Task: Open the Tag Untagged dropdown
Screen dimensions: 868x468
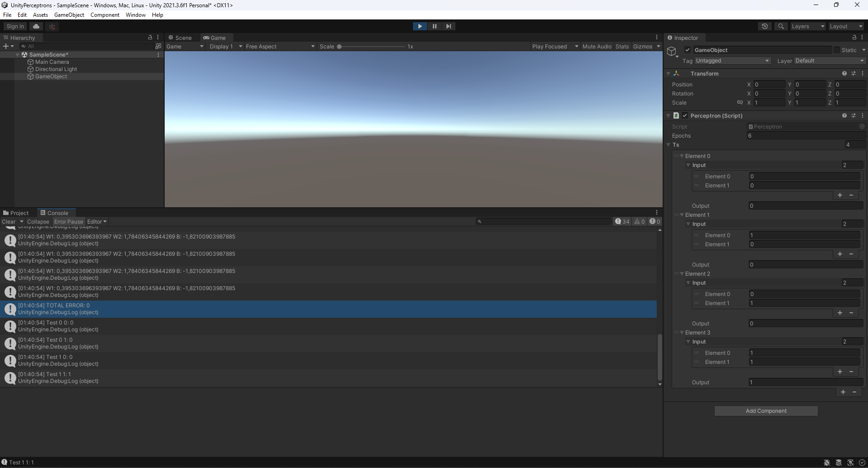Action: 732,61
